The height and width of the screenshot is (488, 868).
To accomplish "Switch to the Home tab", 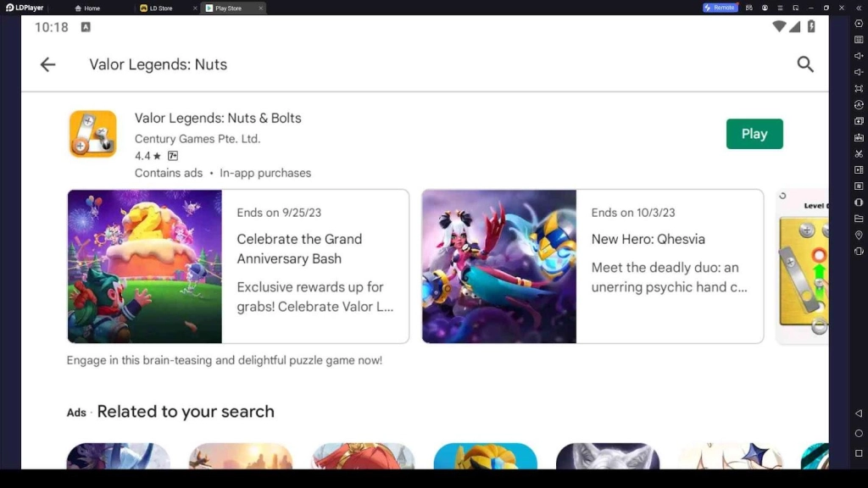I will (87, 8).
